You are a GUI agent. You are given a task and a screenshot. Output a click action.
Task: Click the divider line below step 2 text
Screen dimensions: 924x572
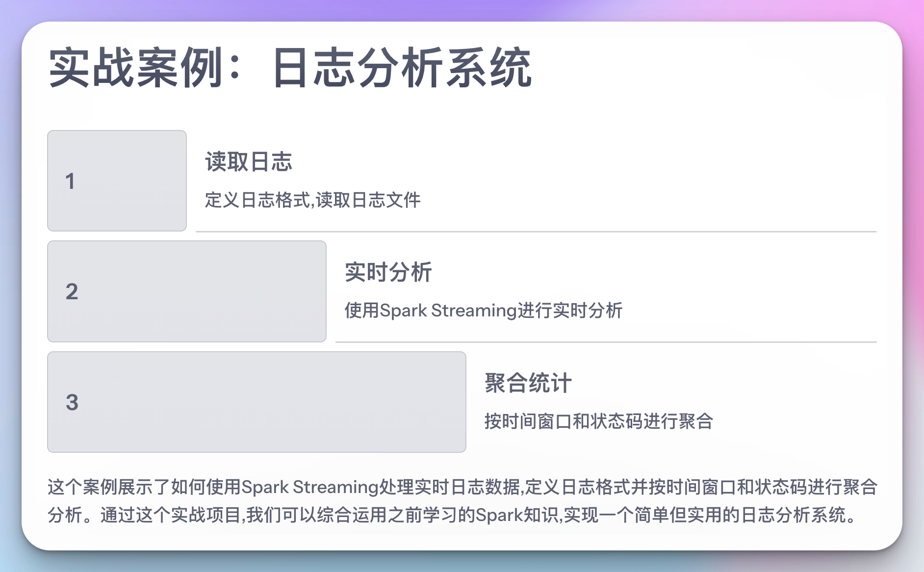pyautogui.click(x=606, y=342)
